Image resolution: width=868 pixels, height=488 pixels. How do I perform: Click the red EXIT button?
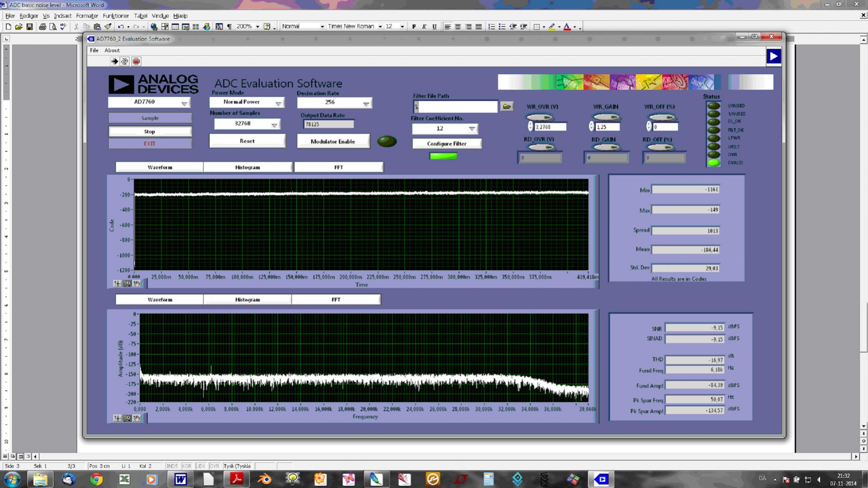point(150,144)
